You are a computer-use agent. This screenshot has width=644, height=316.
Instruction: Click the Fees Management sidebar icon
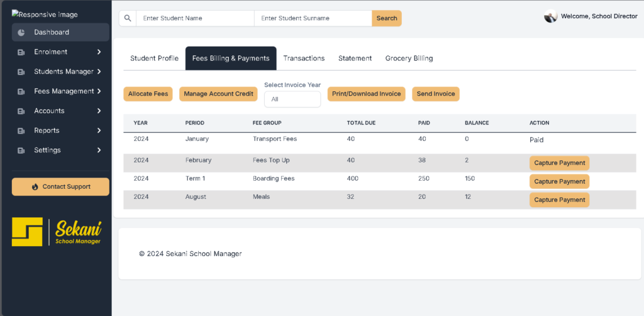(x=21, y=92)
